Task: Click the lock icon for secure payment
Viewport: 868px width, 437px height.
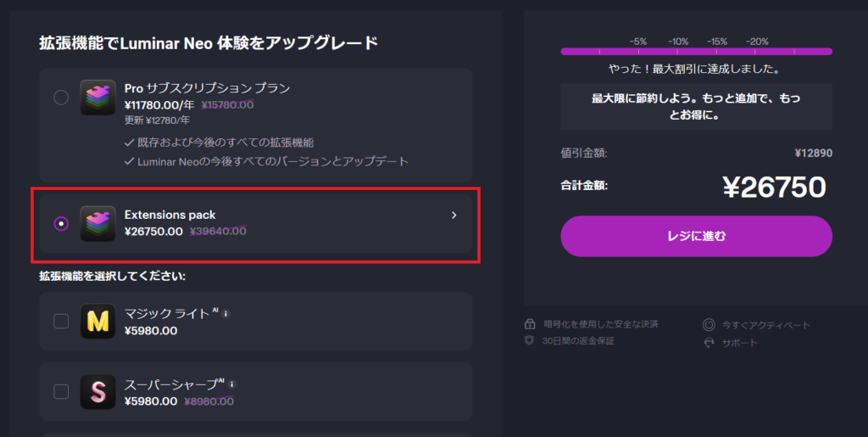Action: tap(530, 324)
